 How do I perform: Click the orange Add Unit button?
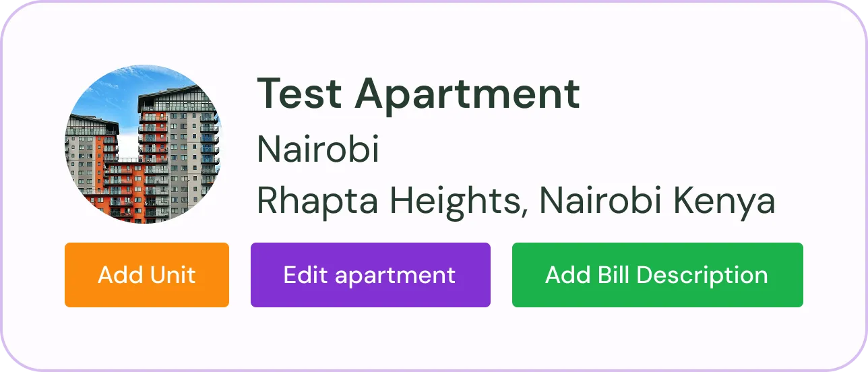pyautogui.click(x=147, y=275)
